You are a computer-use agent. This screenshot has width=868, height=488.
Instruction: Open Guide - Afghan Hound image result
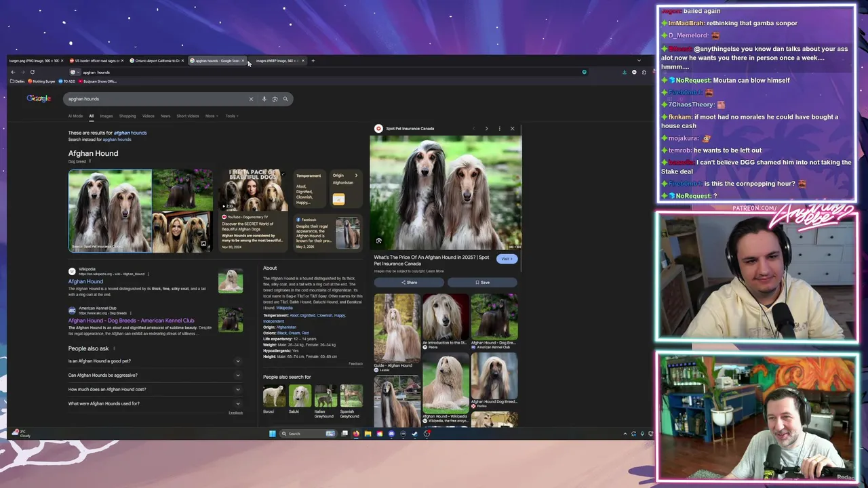(397, 327)
